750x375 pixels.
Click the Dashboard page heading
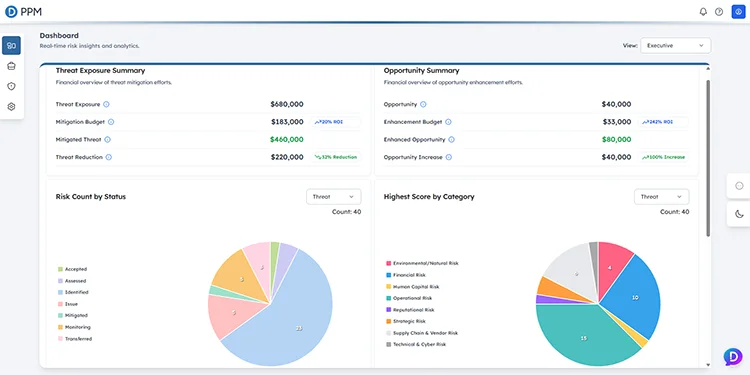click(59, 35)
